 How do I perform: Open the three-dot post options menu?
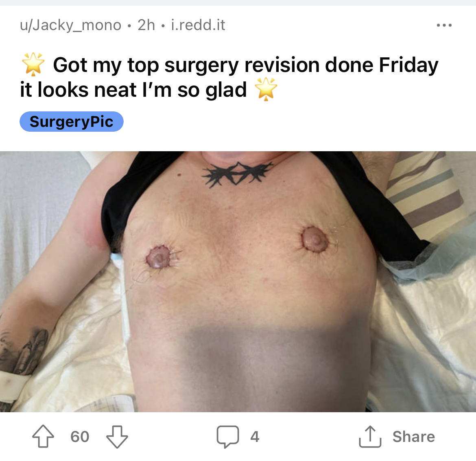444,25
